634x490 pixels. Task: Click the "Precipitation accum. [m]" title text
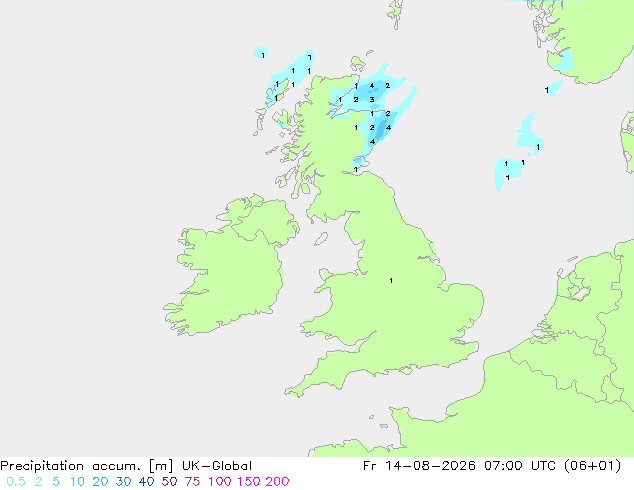[87, 466]
